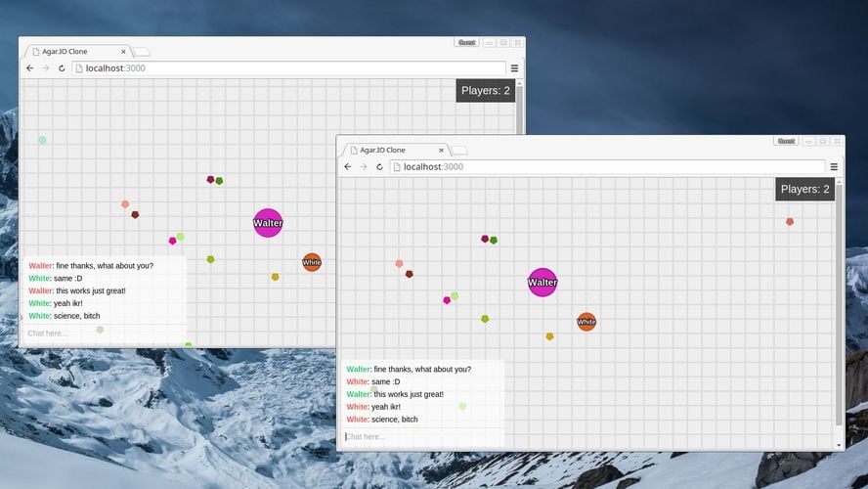
Task: Click the scroll down arrow in right window
Action: point(840,445)
